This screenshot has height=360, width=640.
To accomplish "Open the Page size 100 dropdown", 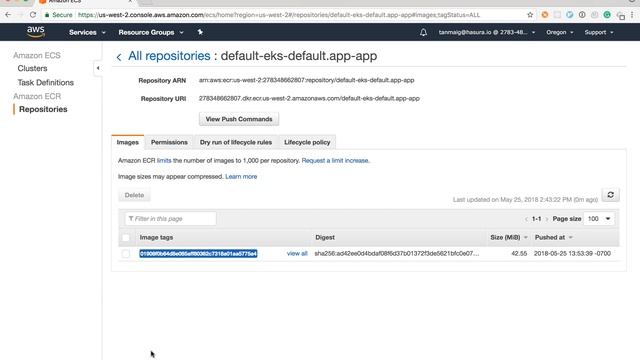I will (599, 219).
